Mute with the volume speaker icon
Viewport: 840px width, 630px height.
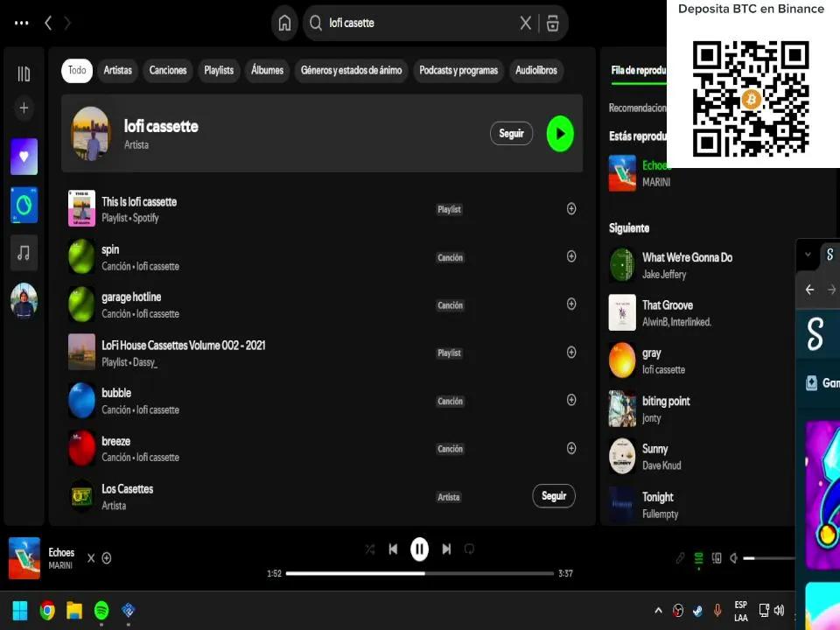click(734, 558)
